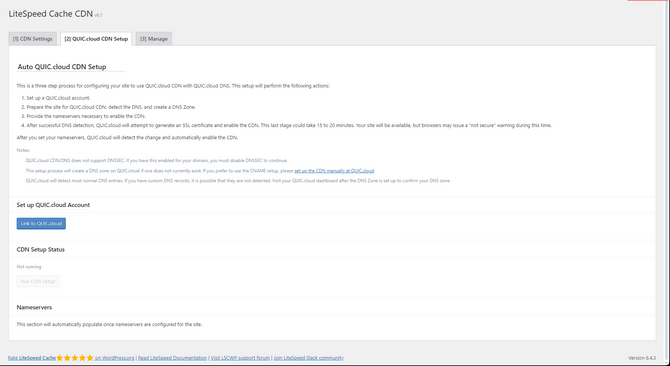The height and width of the screenshot is (366, 670).
Task: Open the set up the CDN manually link
Action: [x=334, y=171]
